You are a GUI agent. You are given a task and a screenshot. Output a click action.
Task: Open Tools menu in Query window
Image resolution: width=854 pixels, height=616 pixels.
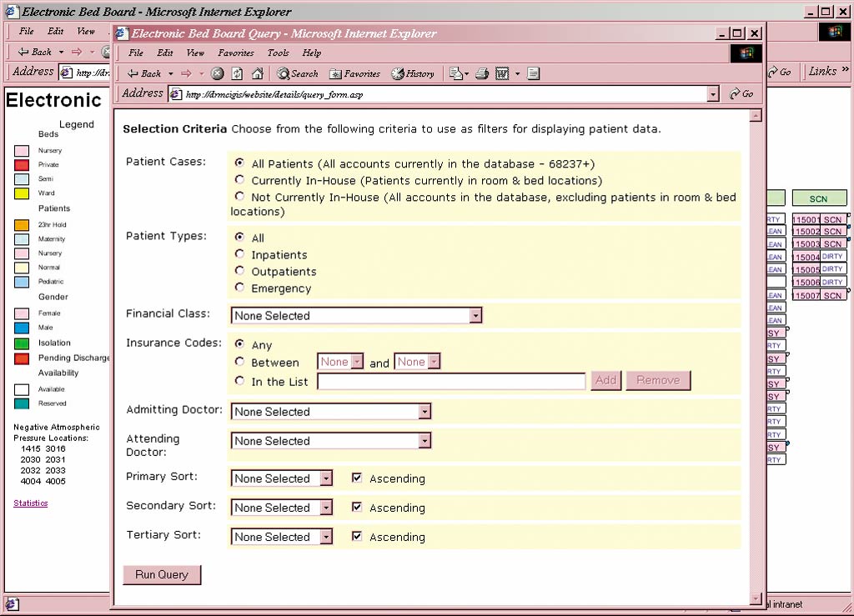(278, 53)
